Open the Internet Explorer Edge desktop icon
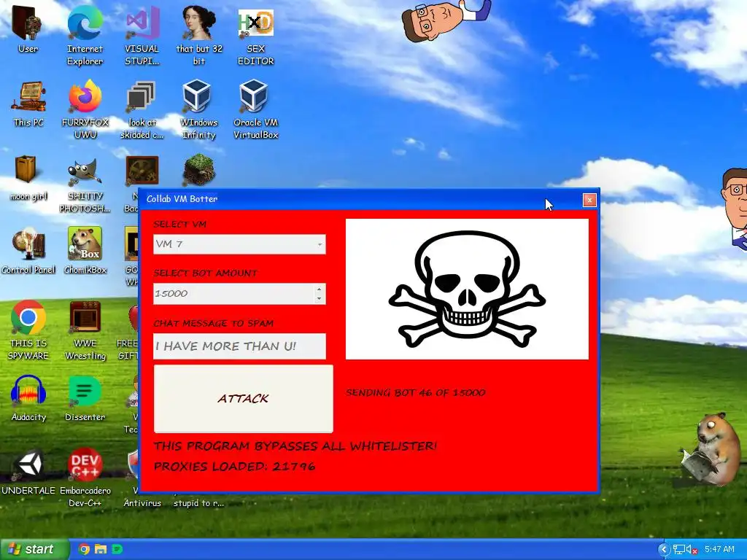Viewport: 747px width, 560px height. [85, 24]
